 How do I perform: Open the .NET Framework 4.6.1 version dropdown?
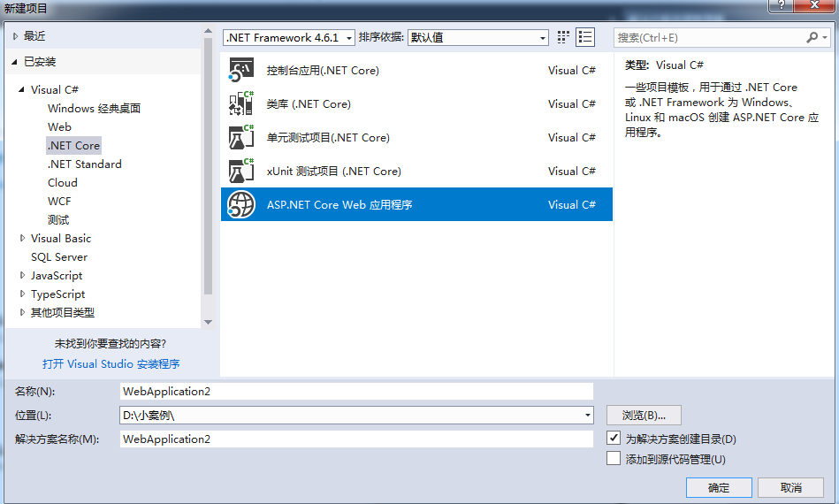click(288, 37)
